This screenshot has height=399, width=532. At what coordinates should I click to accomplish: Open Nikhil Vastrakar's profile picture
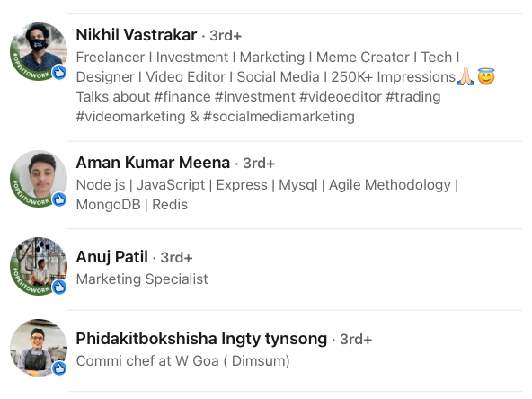tap(39, 51)
